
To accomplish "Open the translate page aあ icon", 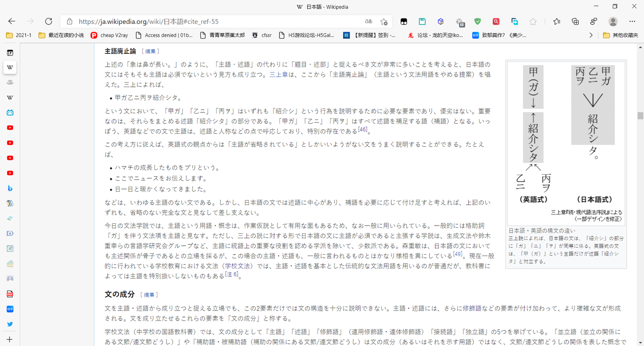I will [369, 21].
